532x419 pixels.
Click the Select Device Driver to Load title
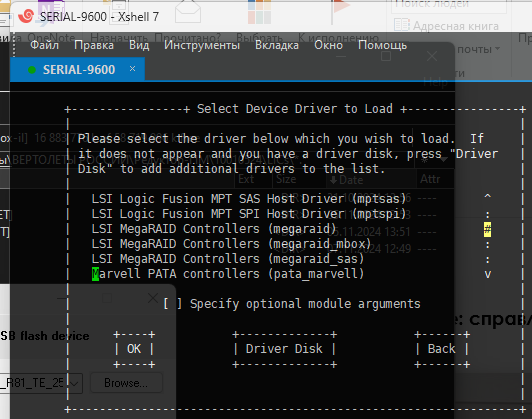[294, 109]
